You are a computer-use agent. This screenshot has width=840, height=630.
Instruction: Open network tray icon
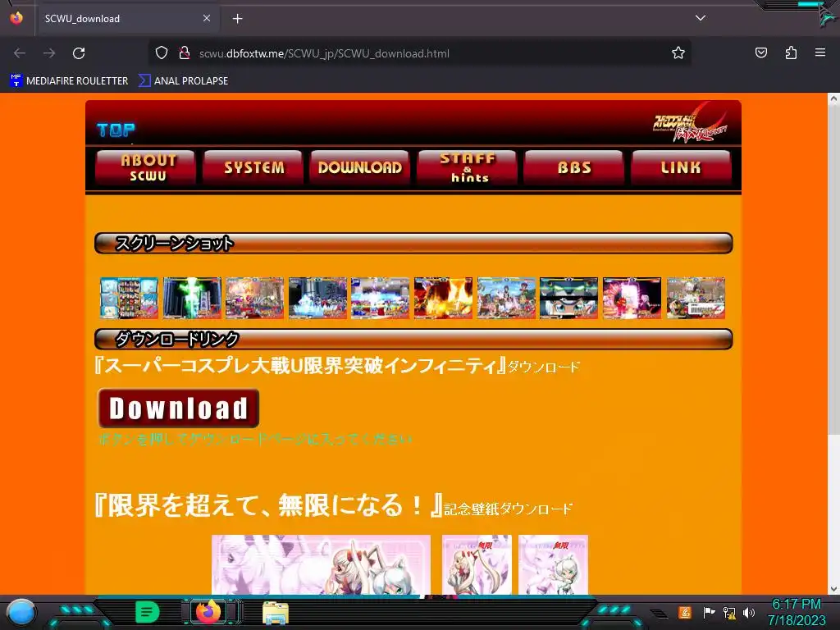(728, 612)
